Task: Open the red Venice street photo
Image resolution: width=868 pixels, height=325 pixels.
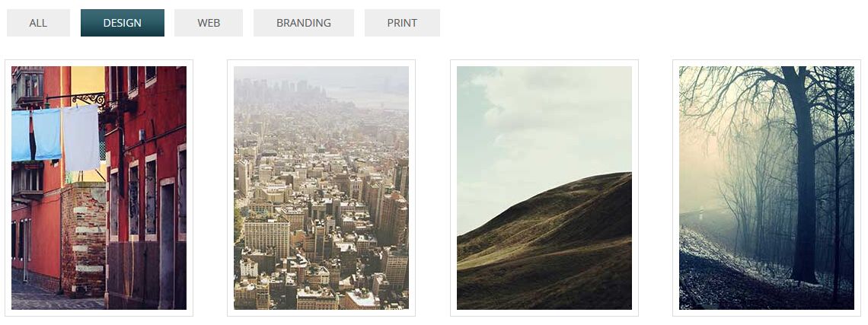Action: [x=99, y=188]
